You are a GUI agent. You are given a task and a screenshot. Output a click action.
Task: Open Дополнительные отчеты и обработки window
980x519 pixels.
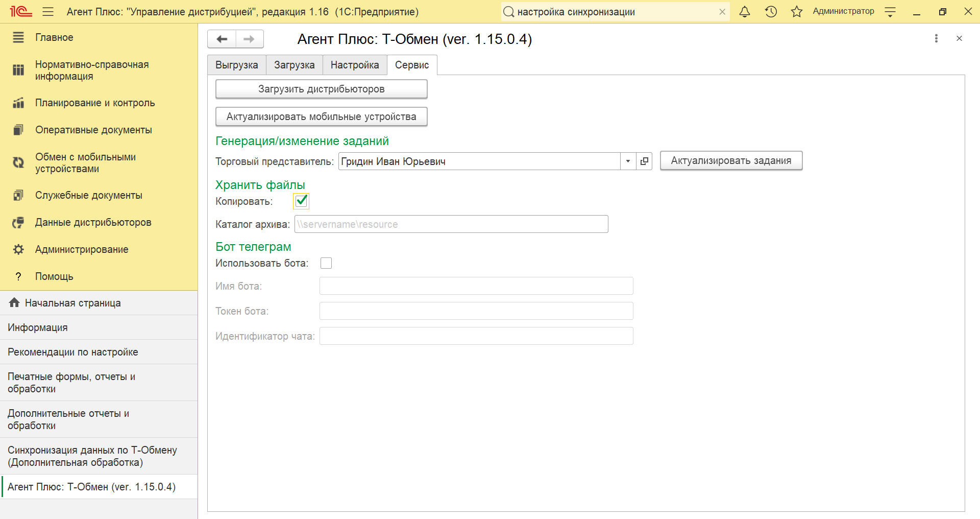pos(99,419)
